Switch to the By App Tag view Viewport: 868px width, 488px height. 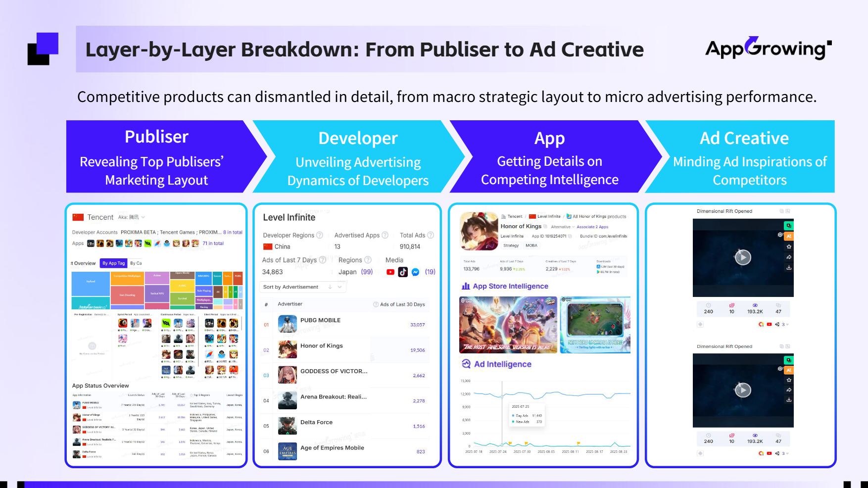coord(113,263)
